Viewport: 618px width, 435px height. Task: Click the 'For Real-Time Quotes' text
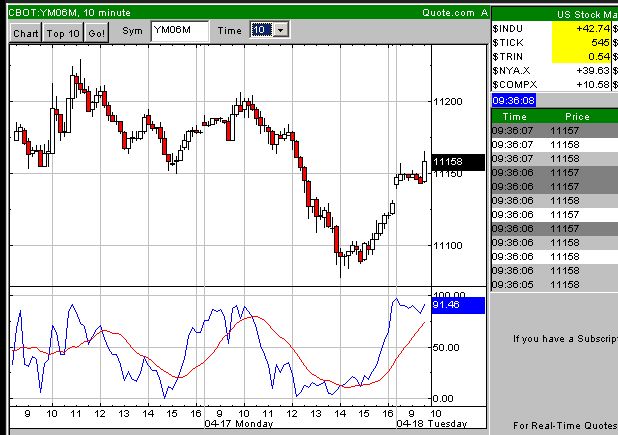pos(565,426)
